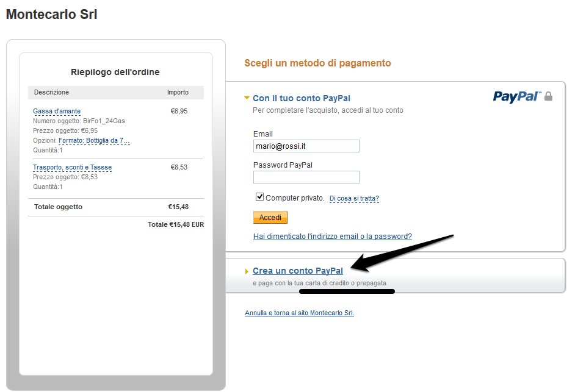This screenshot has height=392, width=575.
Task: Click the 'Importo' column header
Action: (178, 93)
